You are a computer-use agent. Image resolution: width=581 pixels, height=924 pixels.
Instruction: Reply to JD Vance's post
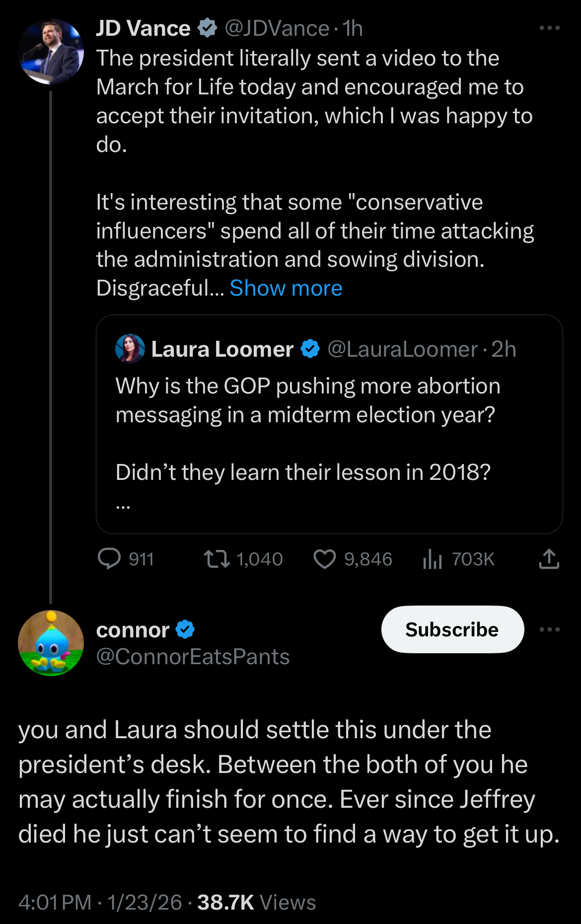click(x=110, y=559)
